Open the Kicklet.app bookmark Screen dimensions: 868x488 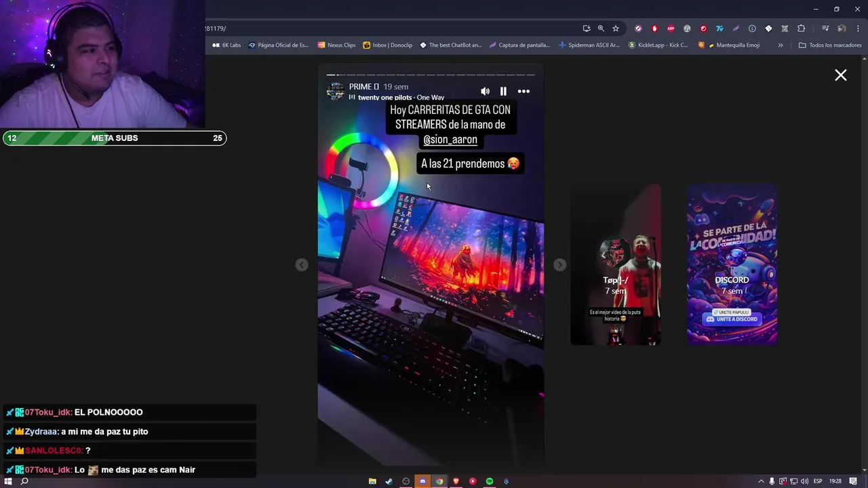[x=658, y=45]
